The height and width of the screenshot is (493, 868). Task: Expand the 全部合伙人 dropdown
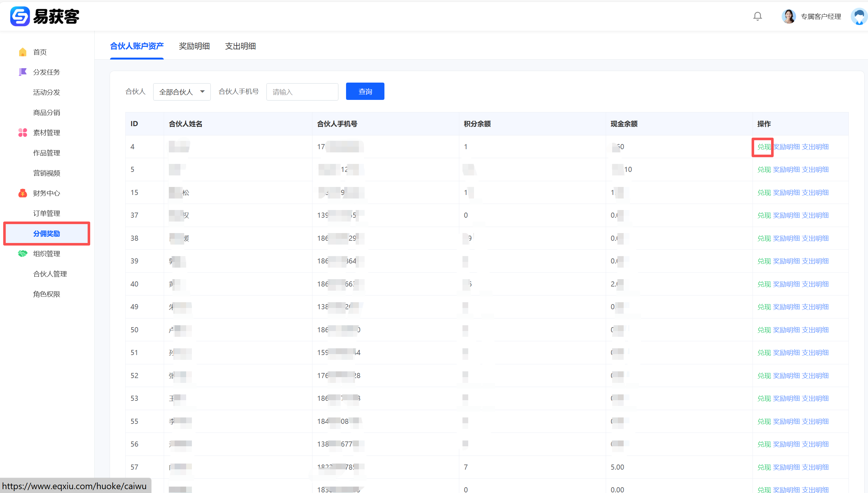pos(182,92)
